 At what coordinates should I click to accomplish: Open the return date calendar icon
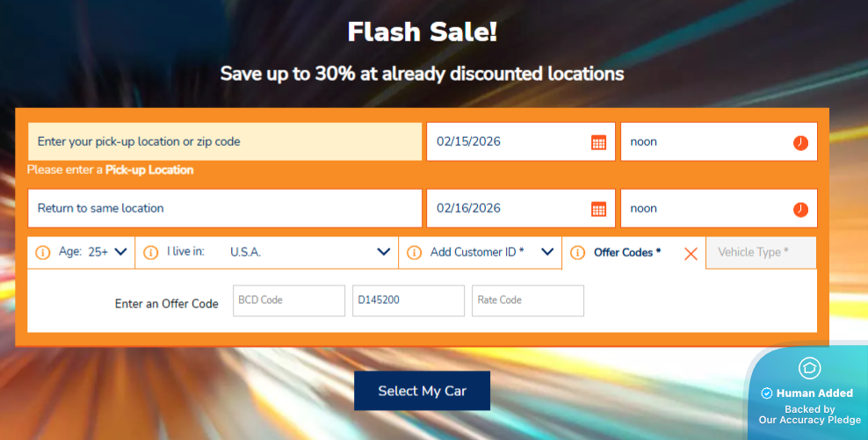[x=598, y=209]
